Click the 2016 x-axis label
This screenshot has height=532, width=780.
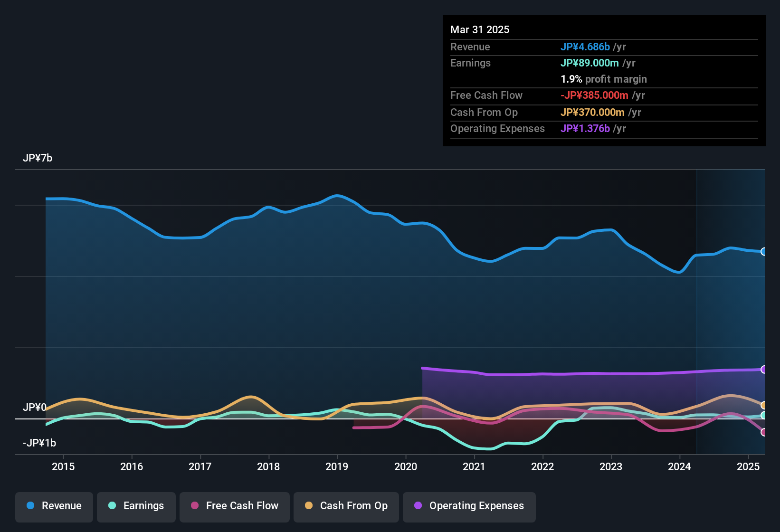click(132, 466)
